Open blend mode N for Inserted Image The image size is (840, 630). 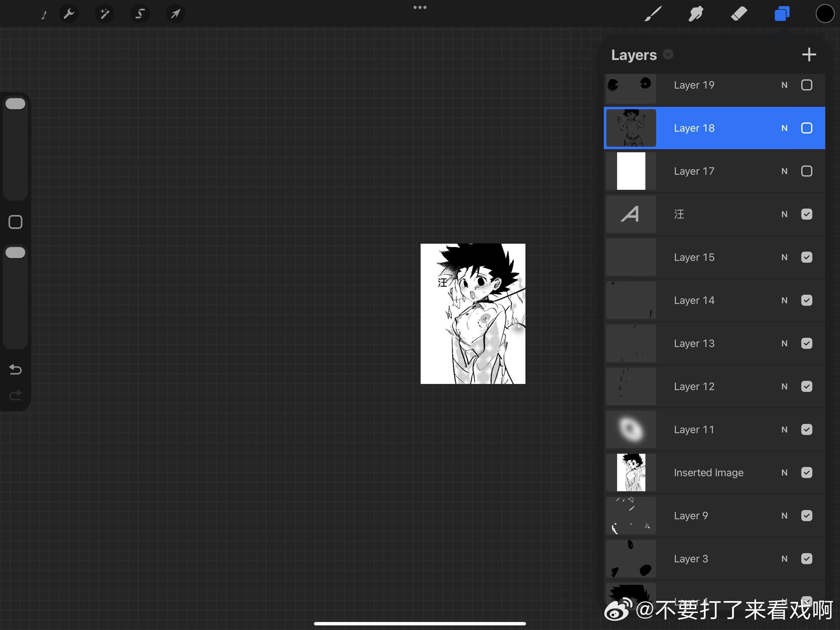(784, 473)
